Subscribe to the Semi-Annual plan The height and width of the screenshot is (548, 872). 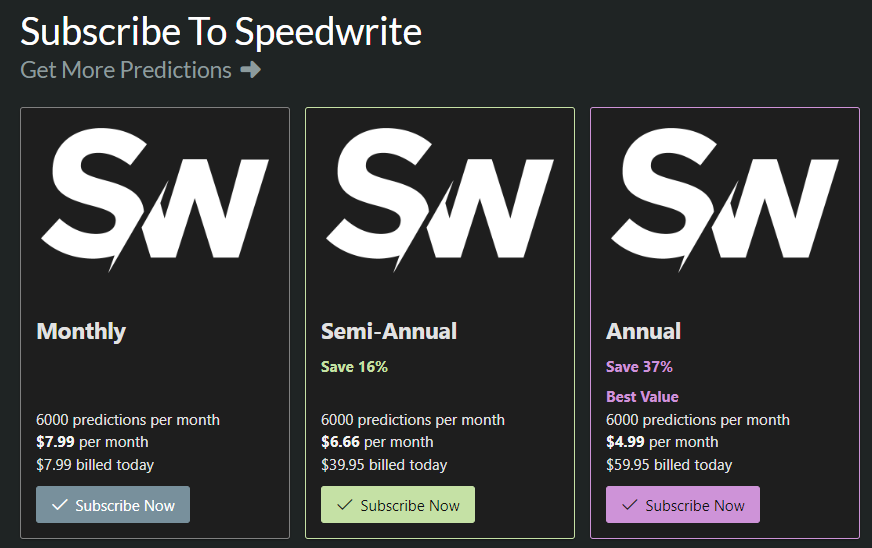398,505
